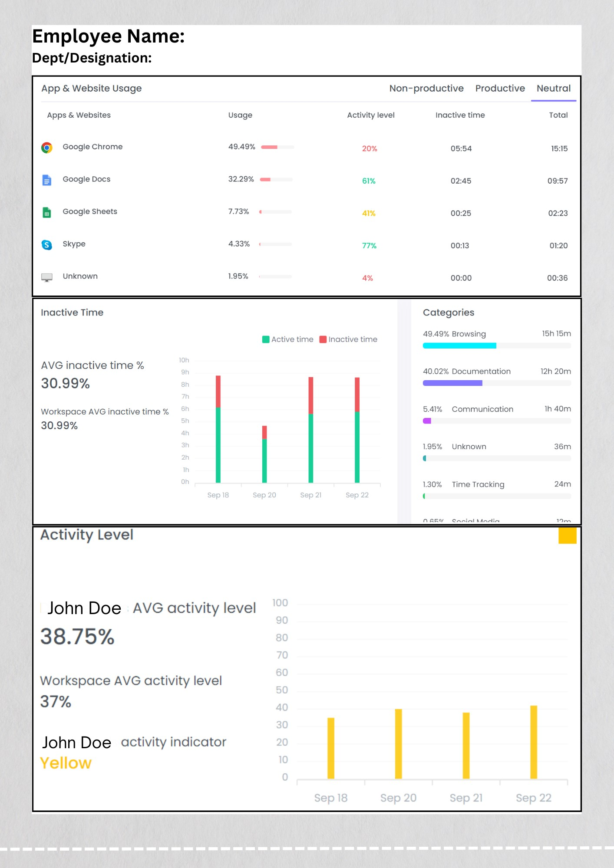The width and height of the screenshot is (614, 868).
Task: Click the Sep 18 yellow activity bar
Action: click(x=331, y=748)
